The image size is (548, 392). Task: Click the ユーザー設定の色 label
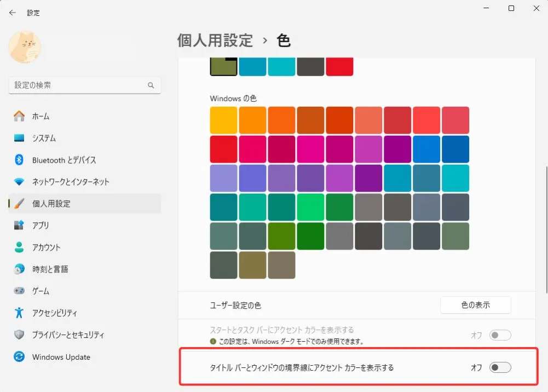235,305
